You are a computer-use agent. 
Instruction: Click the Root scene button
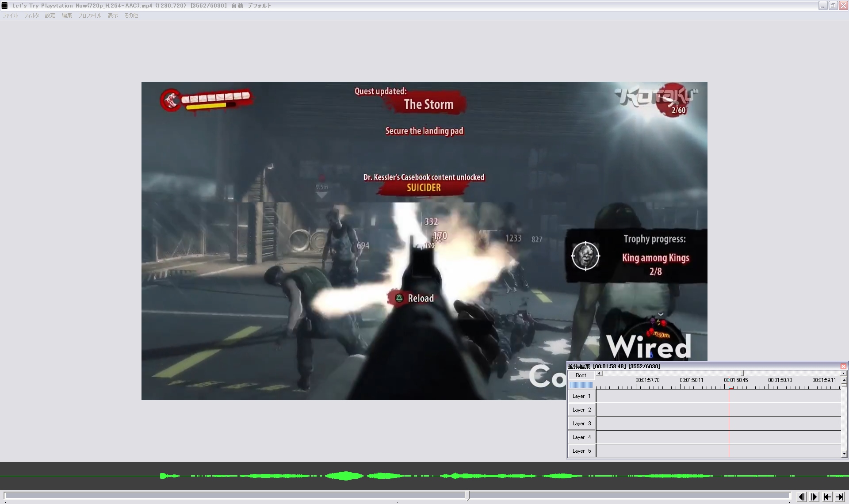(581, 375)
